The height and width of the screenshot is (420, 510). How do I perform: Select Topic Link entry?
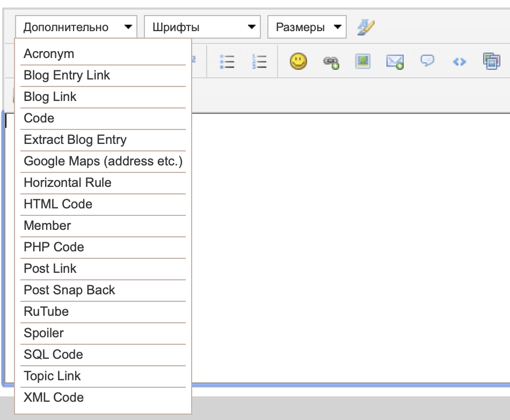click(103, 376)
